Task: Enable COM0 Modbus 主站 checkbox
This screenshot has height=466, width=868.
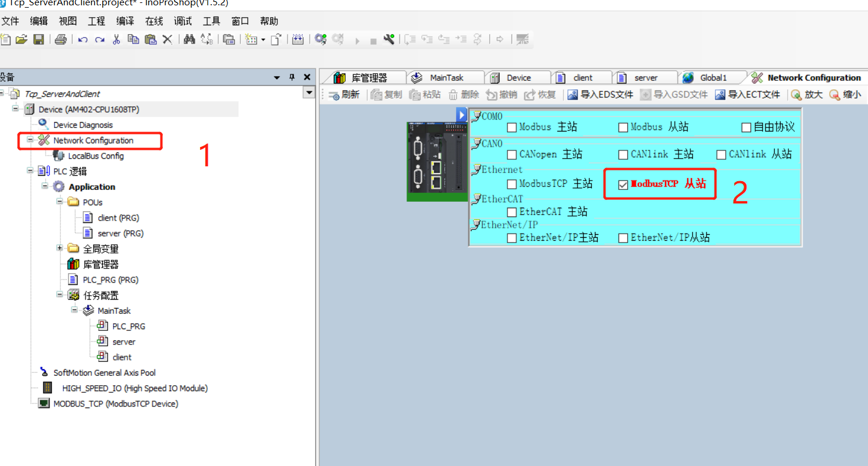Action: (512, 127)
